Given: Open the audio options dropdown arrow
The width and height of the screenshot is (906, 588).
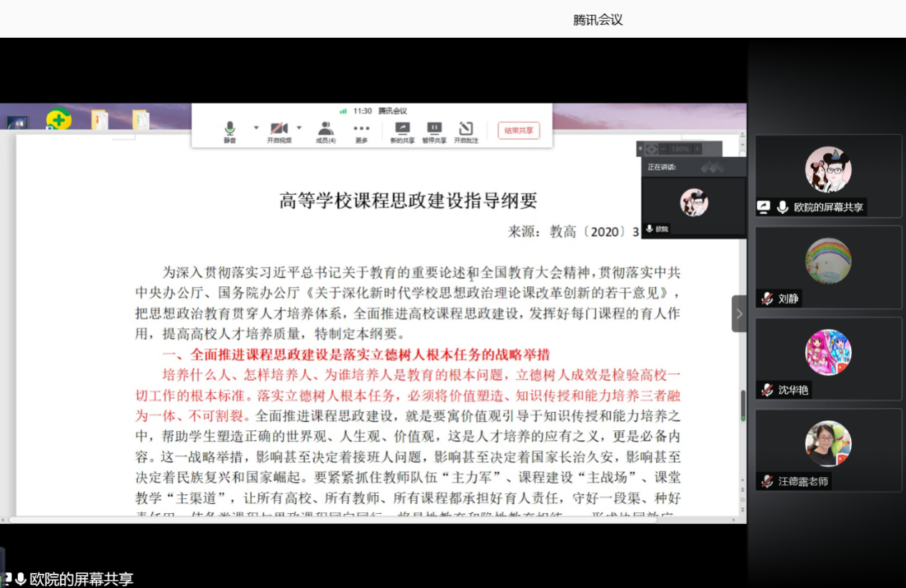Looking at the screenshot, I should coord(256,128).
